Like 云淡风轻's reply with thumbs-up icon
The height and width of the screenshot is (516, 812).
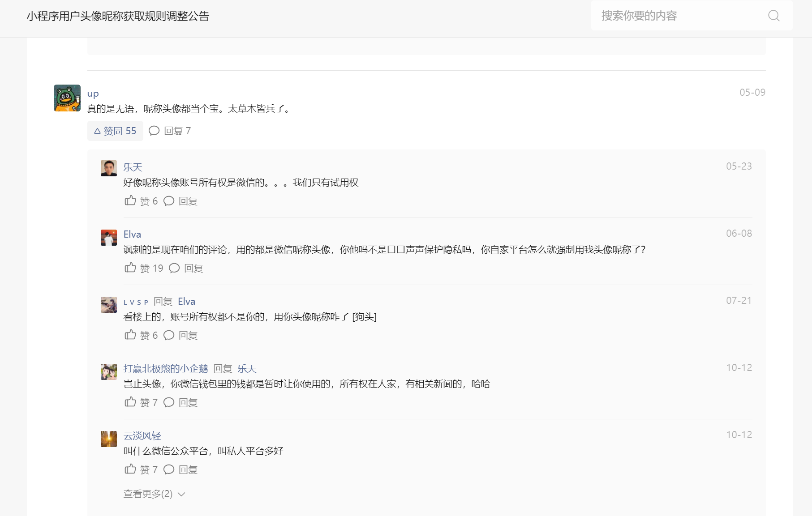[130, 469]
